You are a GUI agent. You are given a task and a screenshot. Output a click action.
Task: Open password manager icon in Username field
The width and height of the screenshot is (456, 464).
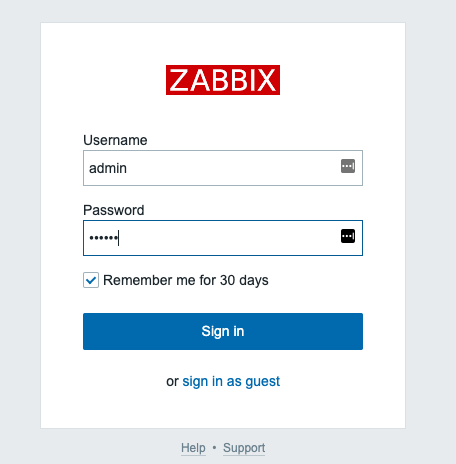[348, 166]
